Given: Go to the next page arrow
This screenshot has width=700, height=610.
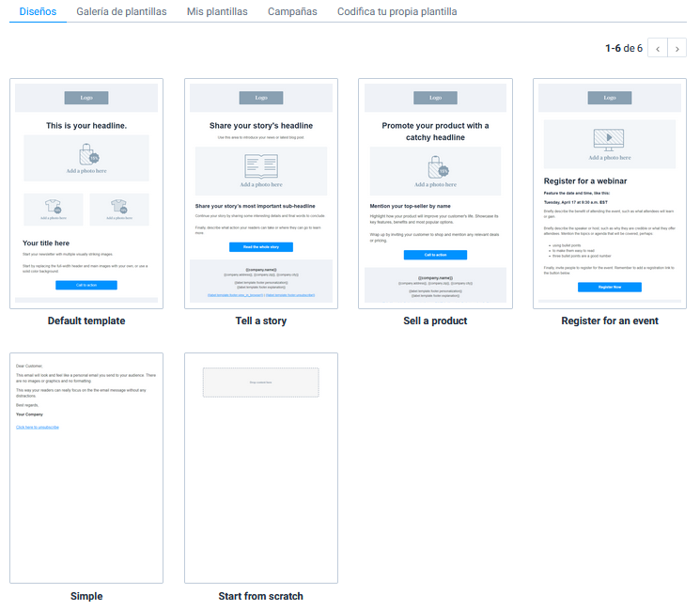Looking at the screenshot, I should [677, 48].
